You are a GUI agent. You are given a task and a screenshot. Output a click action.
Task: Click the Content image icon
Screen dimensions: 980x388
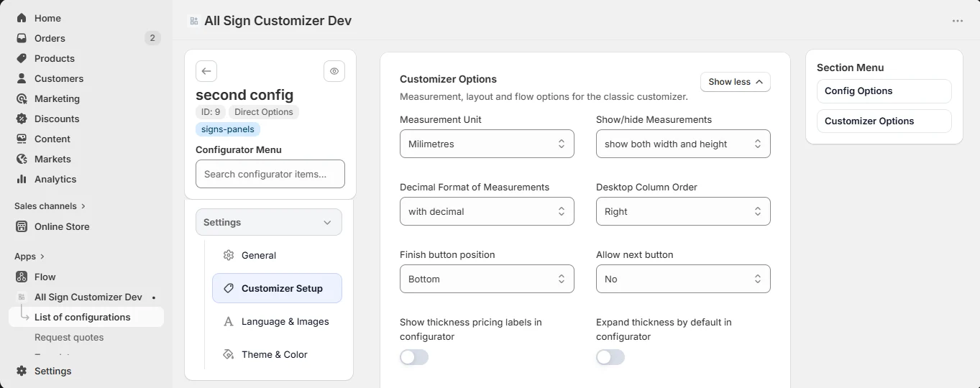click(x=22, y=139)
